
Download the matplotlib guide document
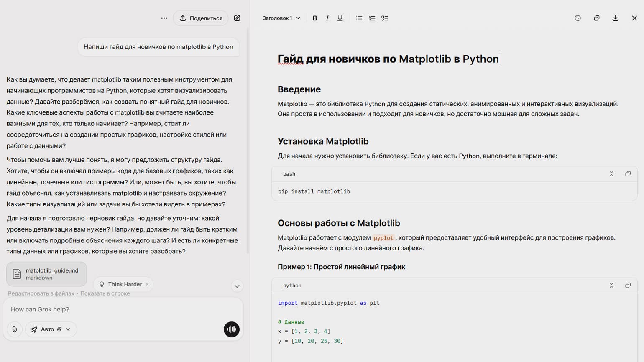click(616, 18)
